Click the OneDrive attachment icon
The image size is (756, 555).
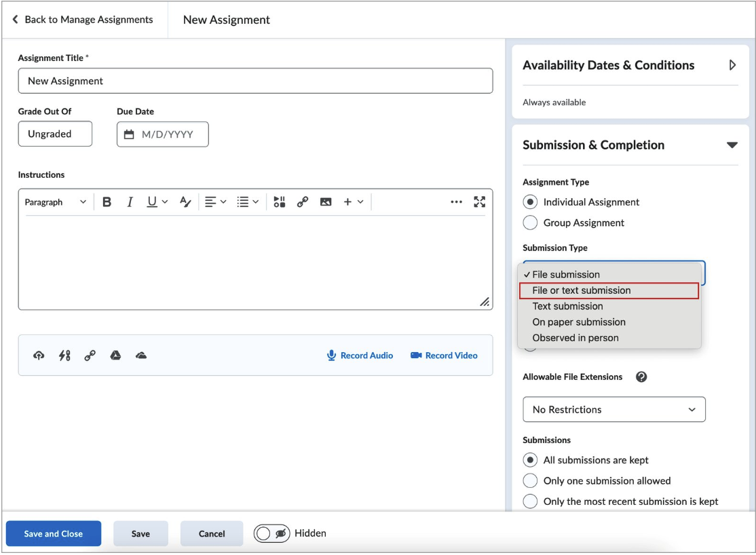(x=140, y=355)
